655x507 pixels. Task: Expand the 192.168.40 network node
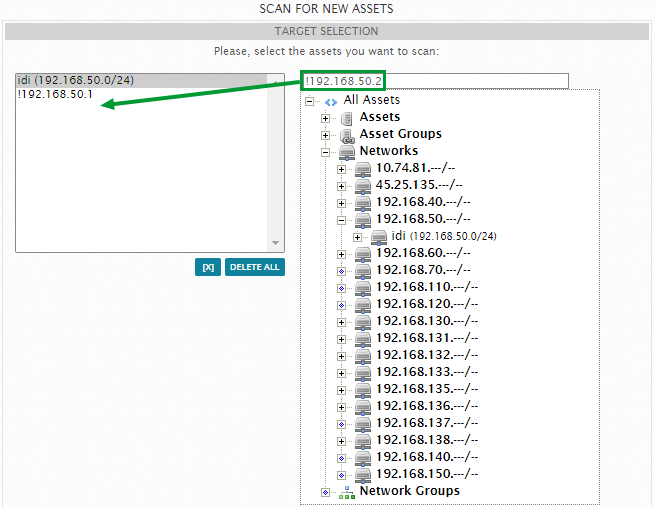(341, 203)
